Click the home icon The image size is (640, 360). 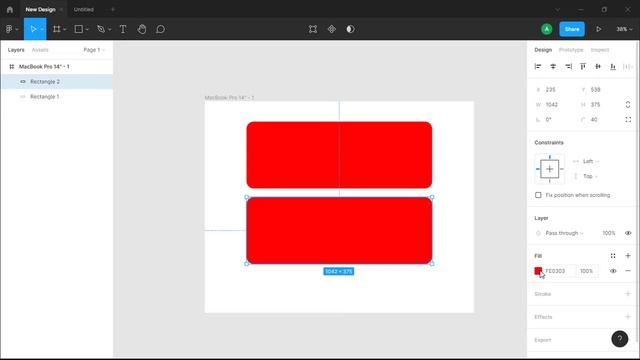tap(10, 9)
